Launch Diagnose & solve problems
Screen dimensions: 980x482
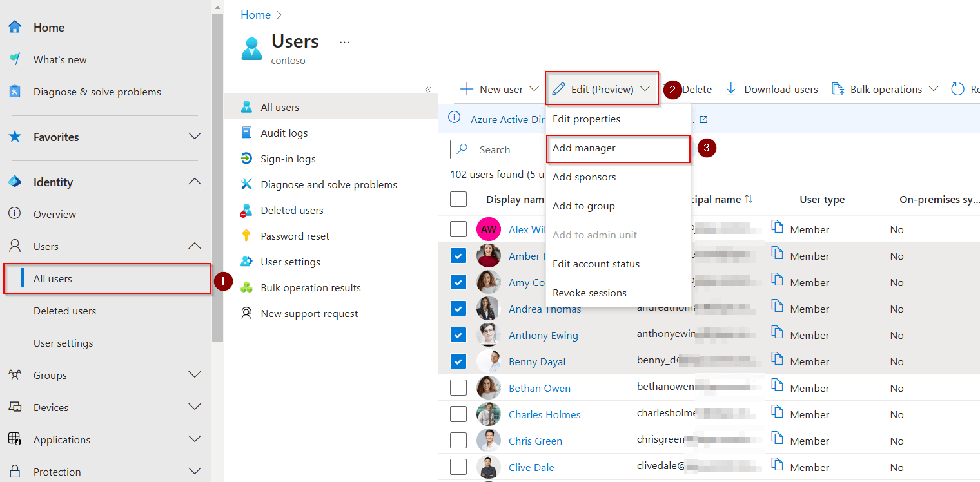coord(97,92)
